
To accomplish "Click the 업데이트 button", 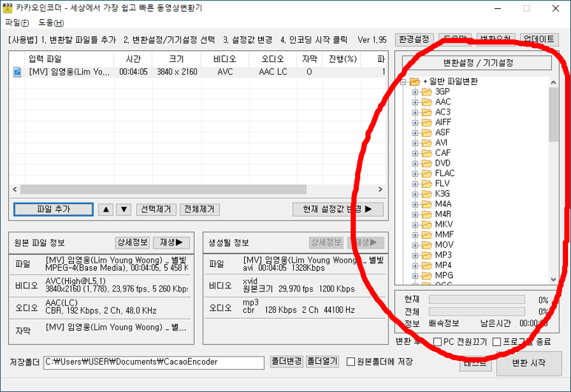I will 539,39.
